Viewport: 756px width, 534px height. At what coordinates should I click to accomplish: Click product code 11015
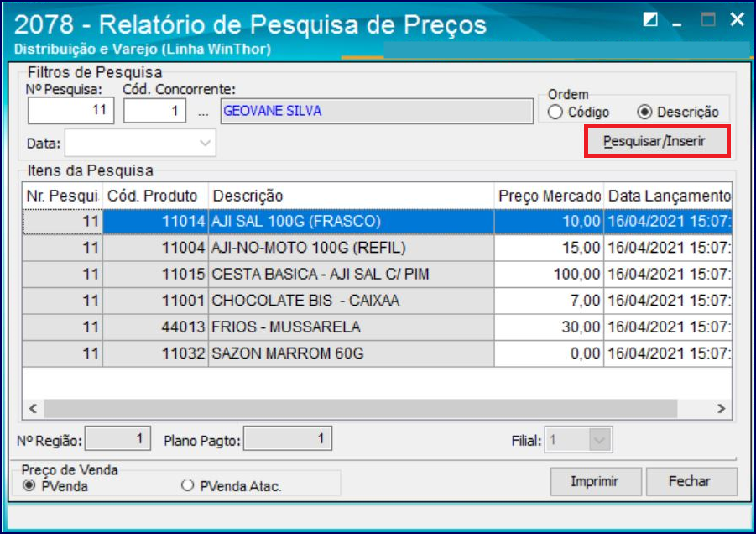pos(155,275)
